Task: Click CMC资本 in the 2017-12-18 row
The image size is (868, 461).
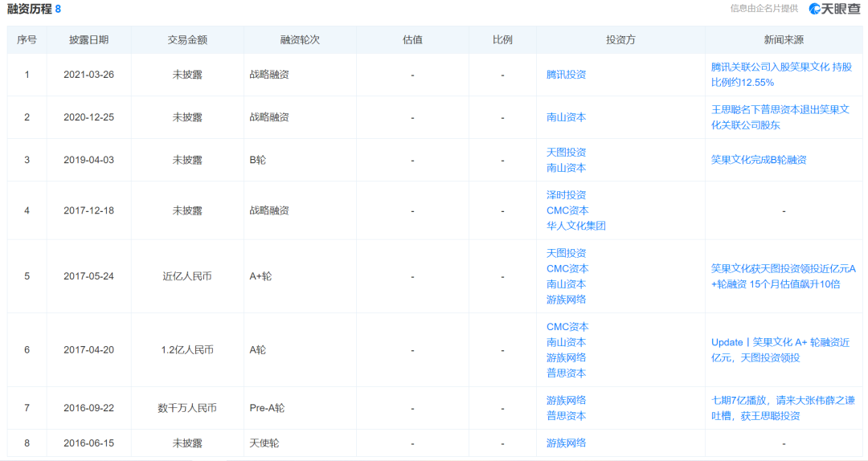Action: [567, 210]
